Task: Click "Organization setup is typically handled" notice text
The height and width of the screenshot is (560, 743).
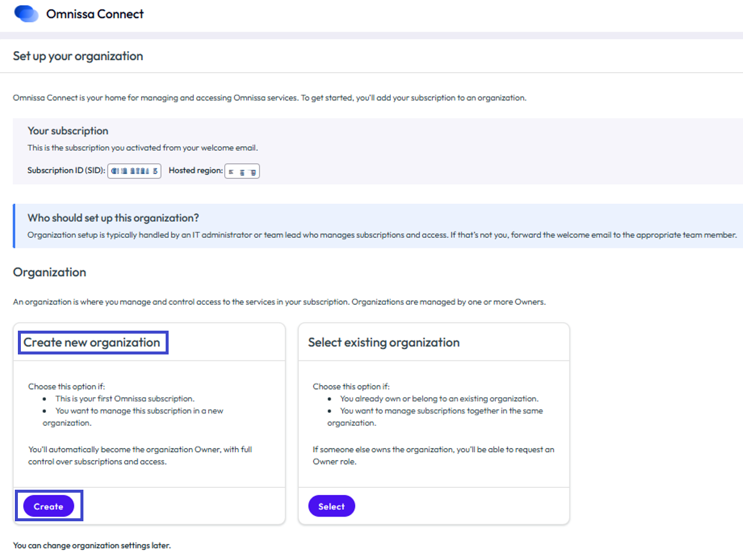Action: tap(382, 235)
